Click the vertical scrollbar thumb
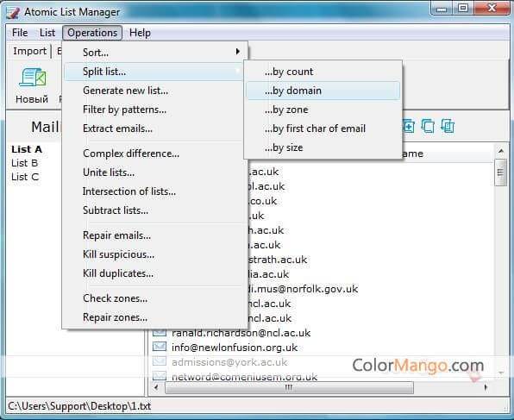This screenshot has height=420, width=514. (x=500, y=172)
